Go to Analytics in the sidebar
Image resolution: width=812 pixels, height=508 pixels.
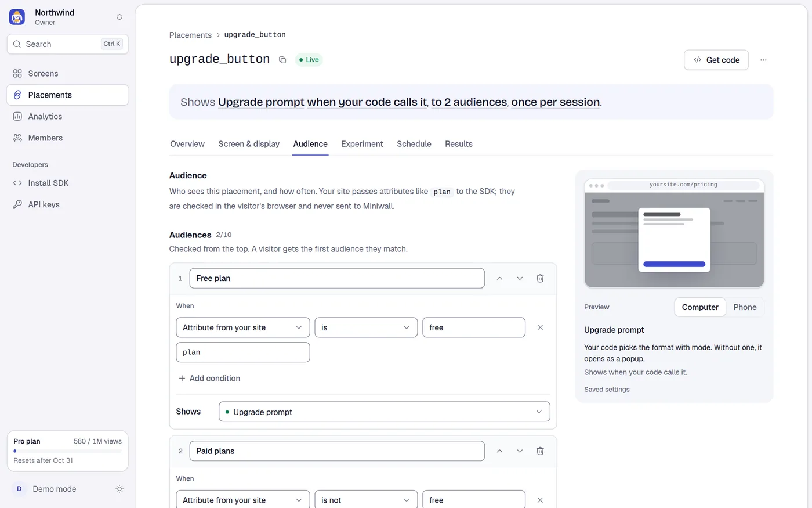click(x=68, y=117)
